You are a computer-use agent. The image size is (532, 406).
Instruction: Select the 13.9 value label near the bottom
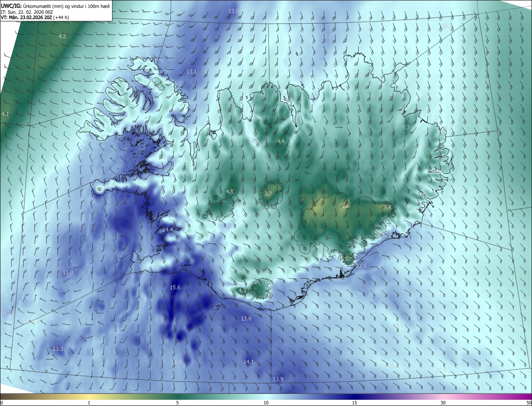pos(278,379)
